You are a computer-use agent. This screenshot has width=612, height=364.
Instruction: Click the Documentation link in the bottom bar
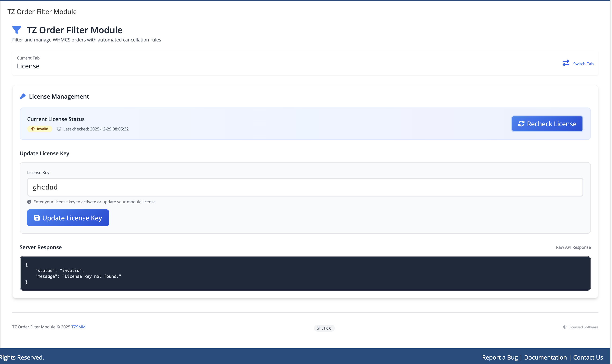[x=545, y=357]
